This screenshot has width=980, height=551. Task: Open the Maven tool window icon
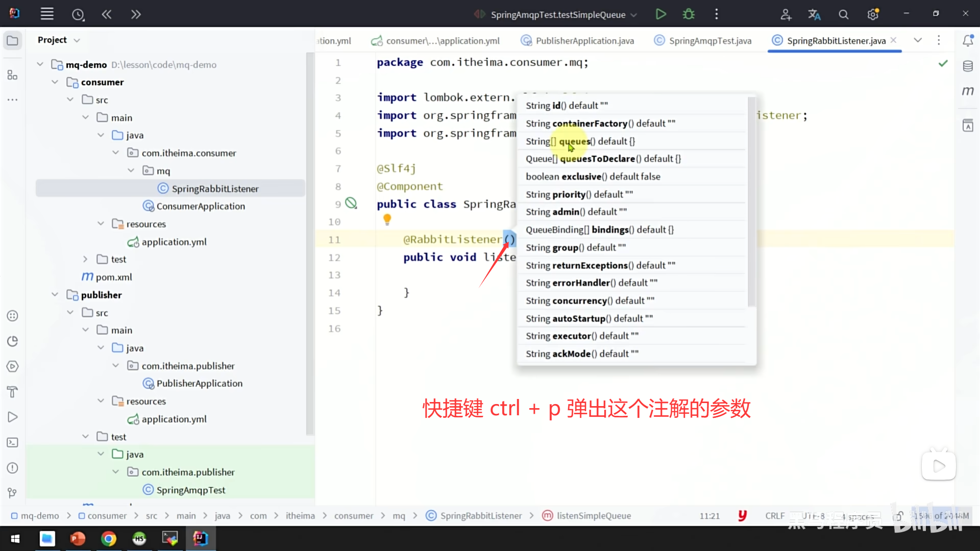[968, 91]
